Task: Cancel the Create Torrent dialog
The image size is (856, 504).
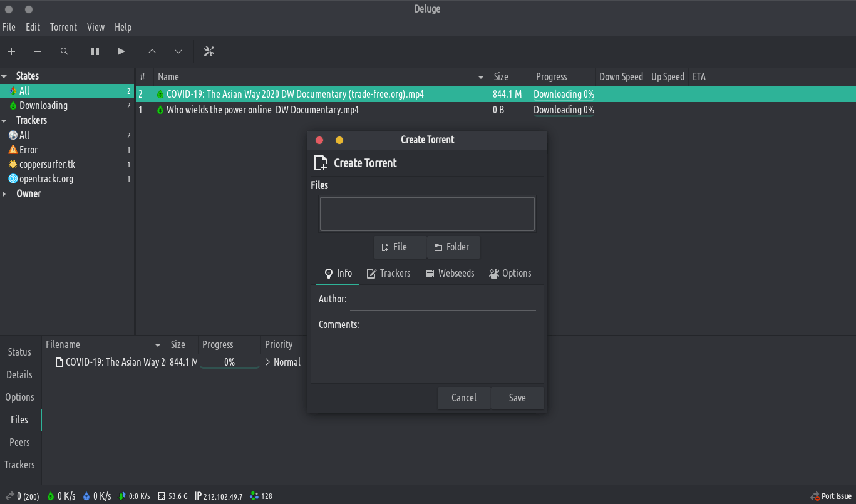Action: [464, 398]
